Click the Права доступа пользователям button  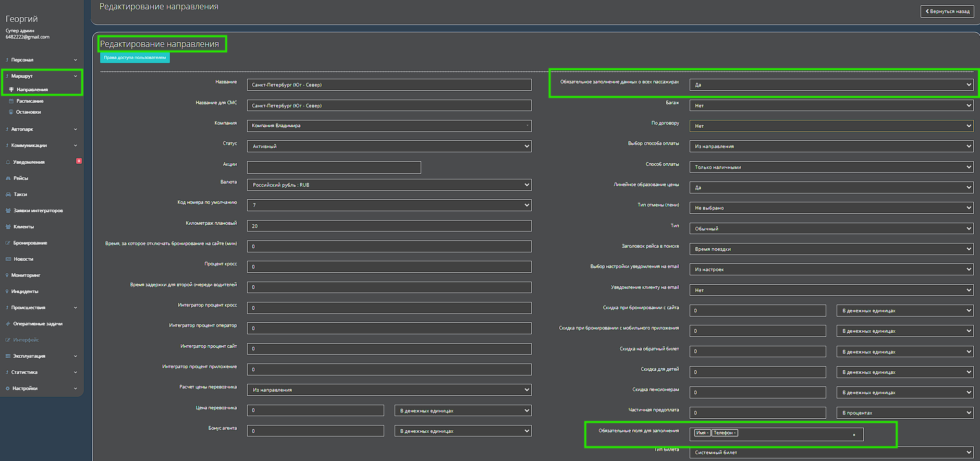134,58
